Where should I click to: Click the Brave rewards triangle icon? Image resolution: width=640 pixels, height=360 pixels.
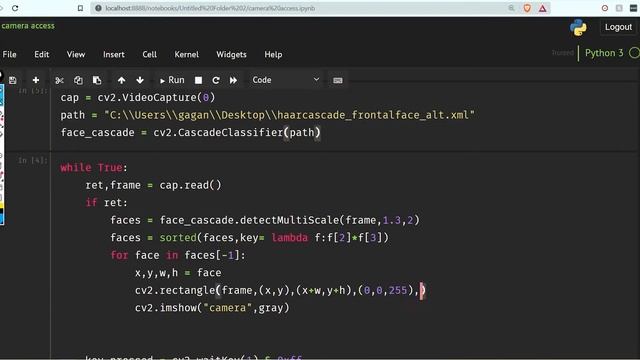tap(542, 8)
